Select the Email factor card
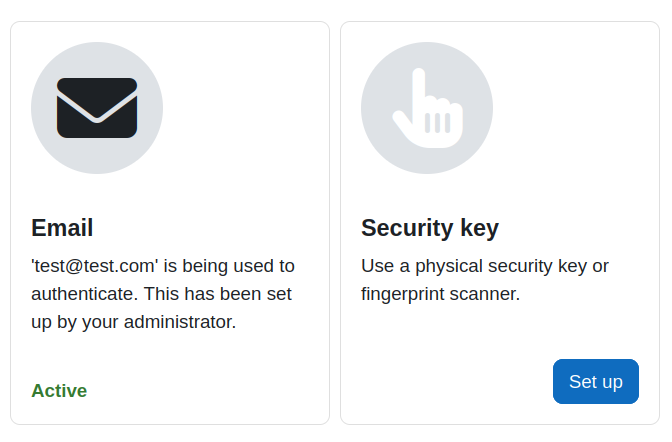Viewport: 672px width, 442px height. (170, 223)
